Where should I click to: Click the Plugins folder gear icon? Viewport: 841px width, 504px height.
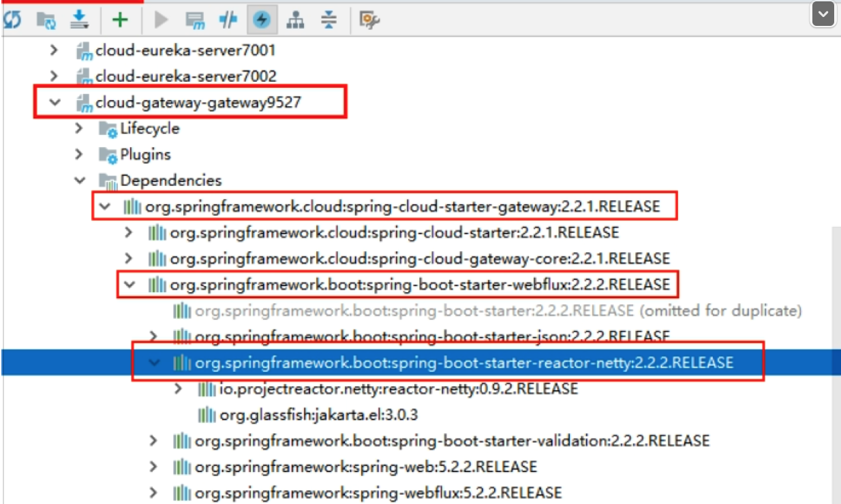click(x=108, y=155)
